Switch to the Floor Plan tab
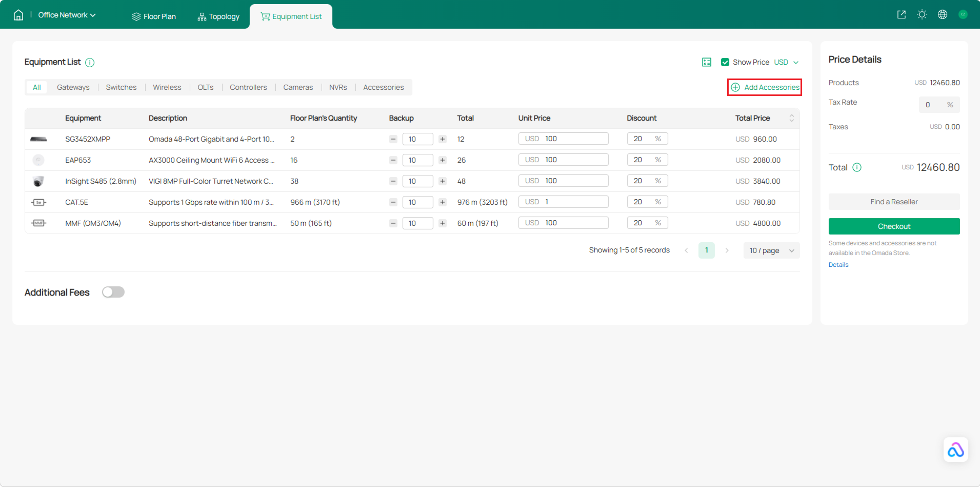 (x=154, y=16)
